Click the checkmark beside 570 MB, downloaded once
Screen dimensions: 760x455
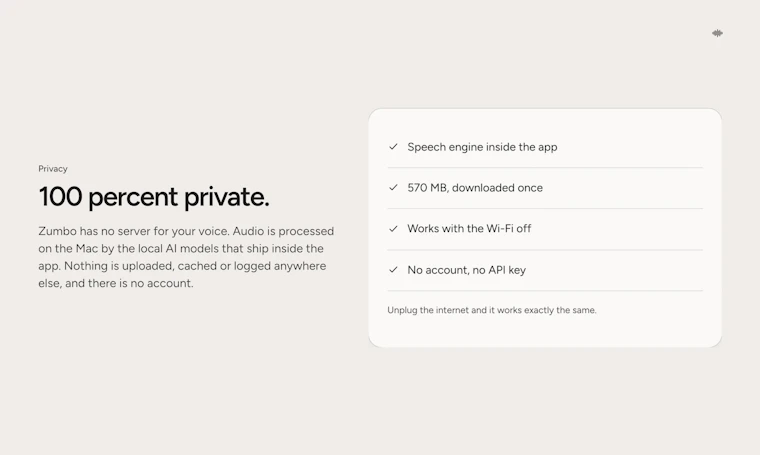coord(393,188)
